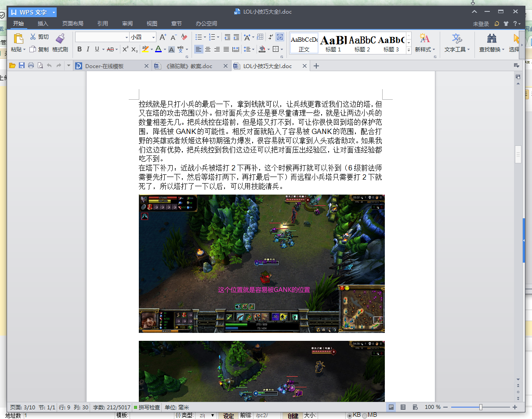Click the save disk icon in quick toolbar

(22, 66)
